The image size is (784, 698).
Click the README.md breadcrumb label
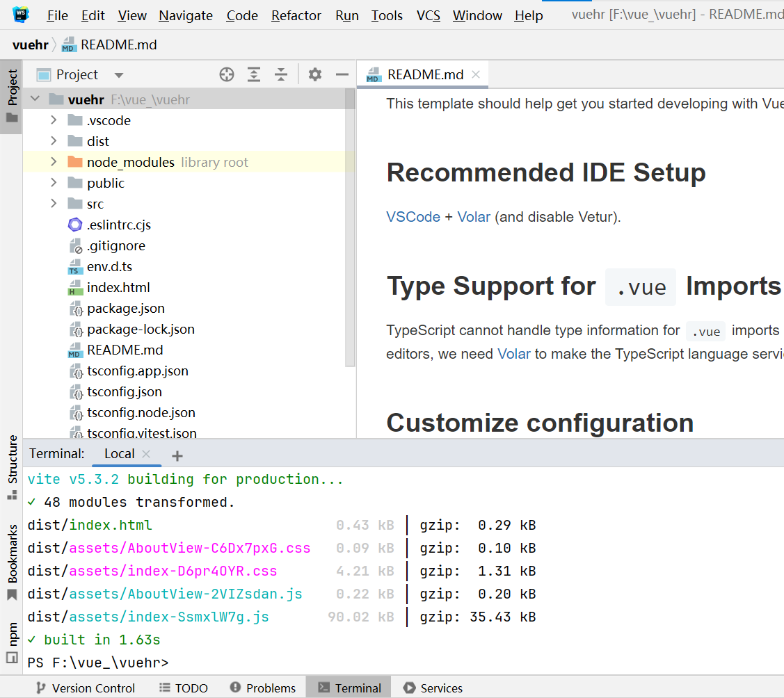tap(119, 45)
